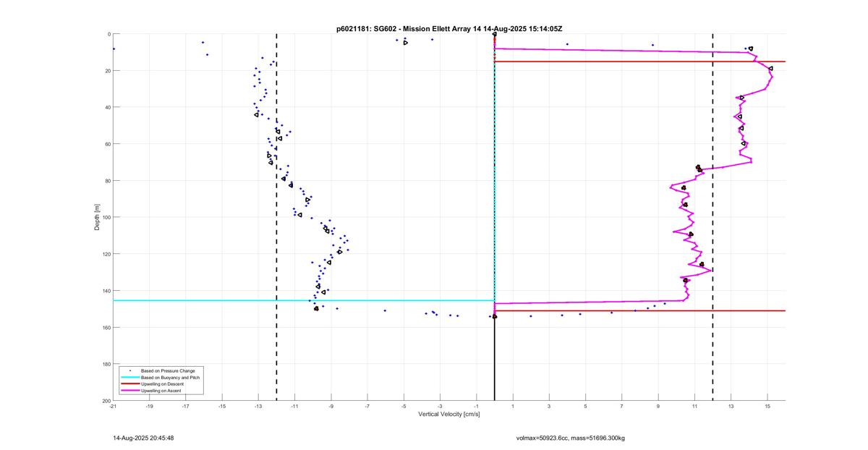Click the x-axis tick label '-13'
This screenshot has height=450, width=868.
258,406
